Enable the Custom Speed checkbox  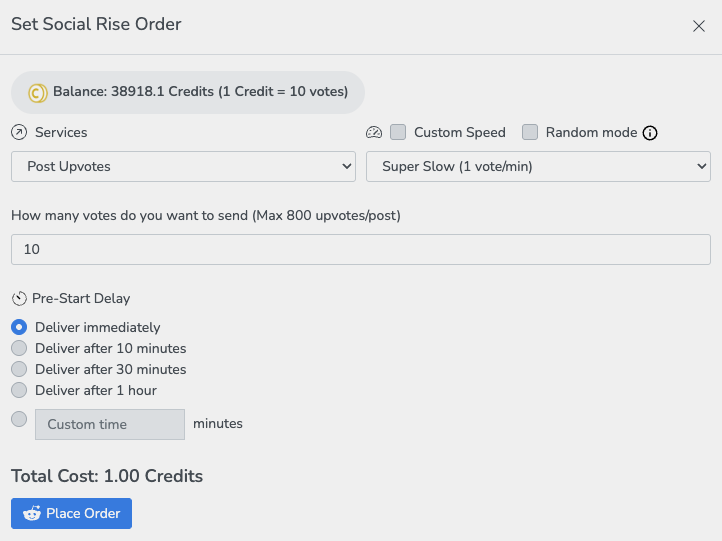398,132
